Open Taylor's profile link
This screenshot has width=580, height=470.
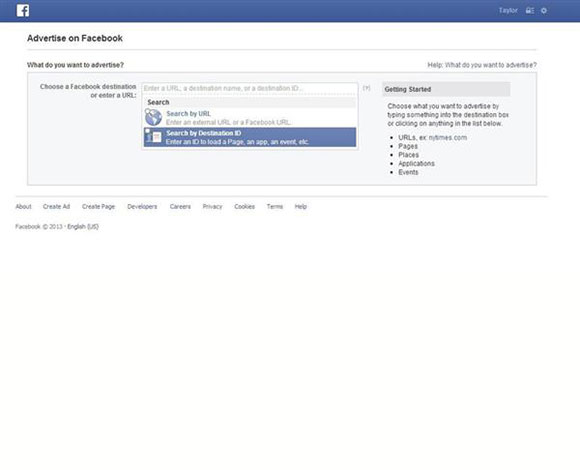pos(508,10)
